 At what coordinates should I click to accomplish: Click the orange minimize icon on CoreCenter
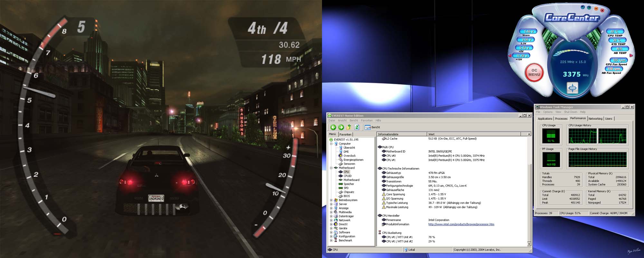596,9
